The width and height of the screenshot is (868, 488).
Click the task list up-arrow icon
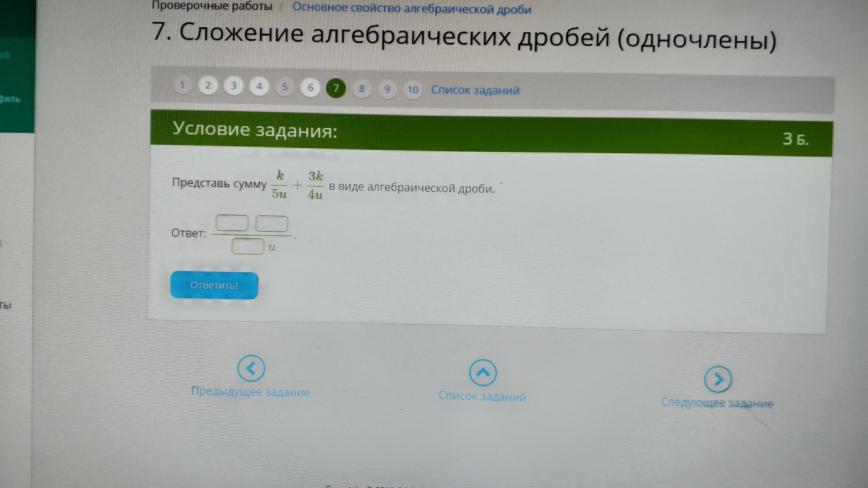(x=483, y=372)
